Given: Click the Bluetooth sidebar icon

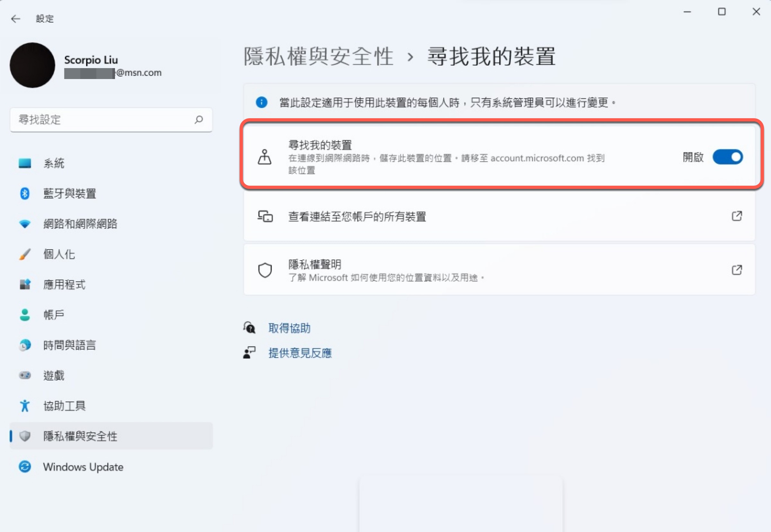Looking at the screenshot, I should [25, 193].
